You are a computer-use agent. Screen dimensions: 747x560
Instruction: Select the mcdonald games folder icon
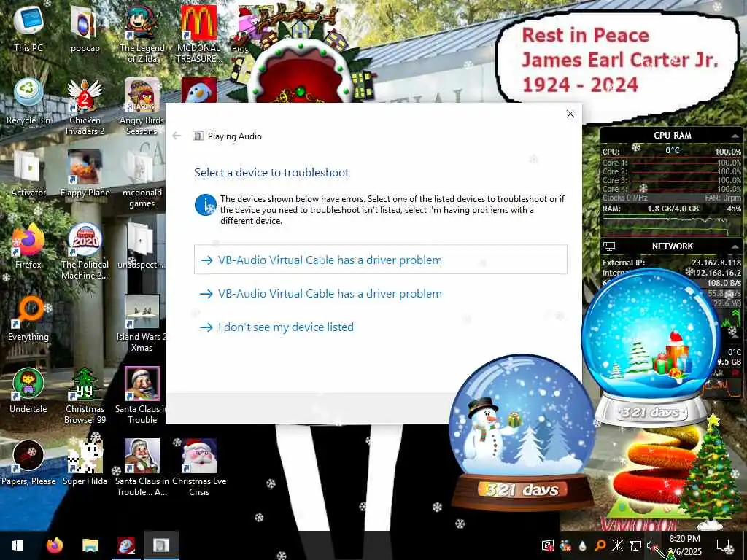coord(142,179)
